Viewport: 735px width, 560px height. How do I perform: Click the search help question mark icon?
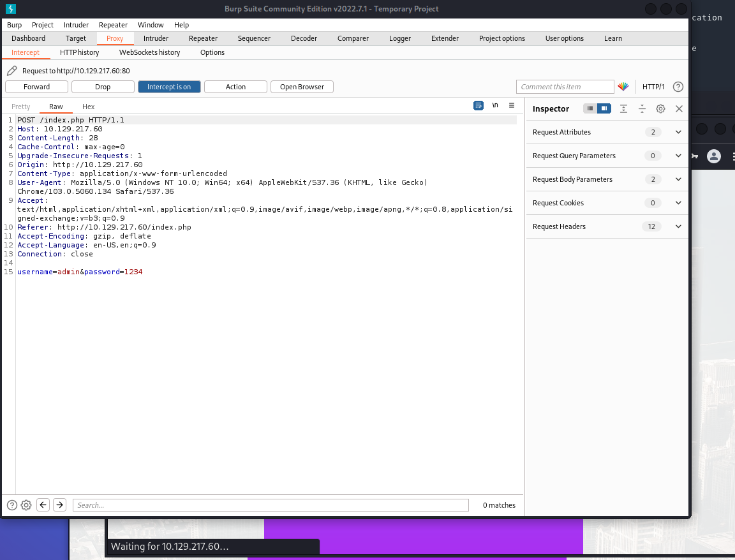pyautogui.click(x=12, y=505)
